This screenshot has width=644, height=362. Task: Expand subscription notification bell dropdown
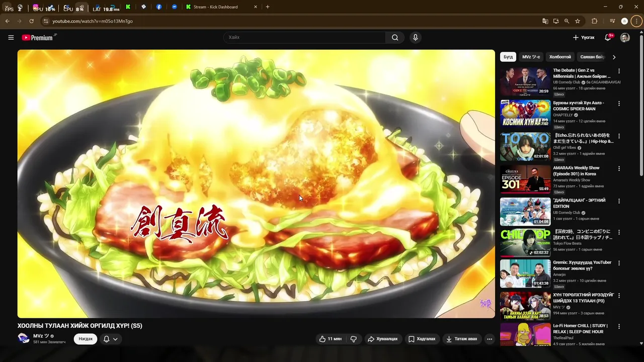(x=111, y=339)
